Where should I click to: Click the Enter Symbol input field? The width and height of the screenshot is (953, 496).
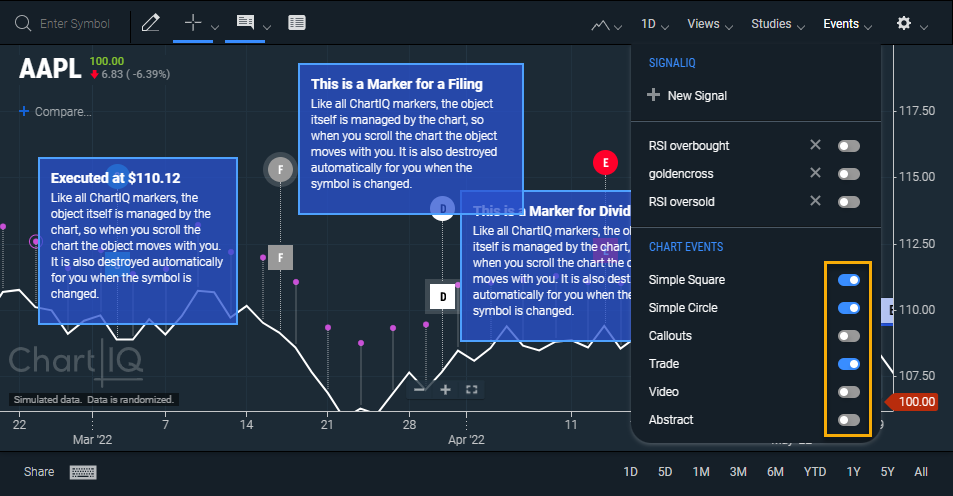pos(75,24)
